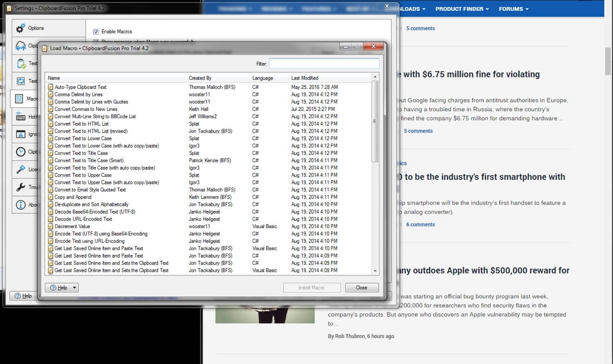613x364 pixels.
Task: Click the 'Jeff Williams2' author cell
Action: pyautogui.click(x=202, y=116)
